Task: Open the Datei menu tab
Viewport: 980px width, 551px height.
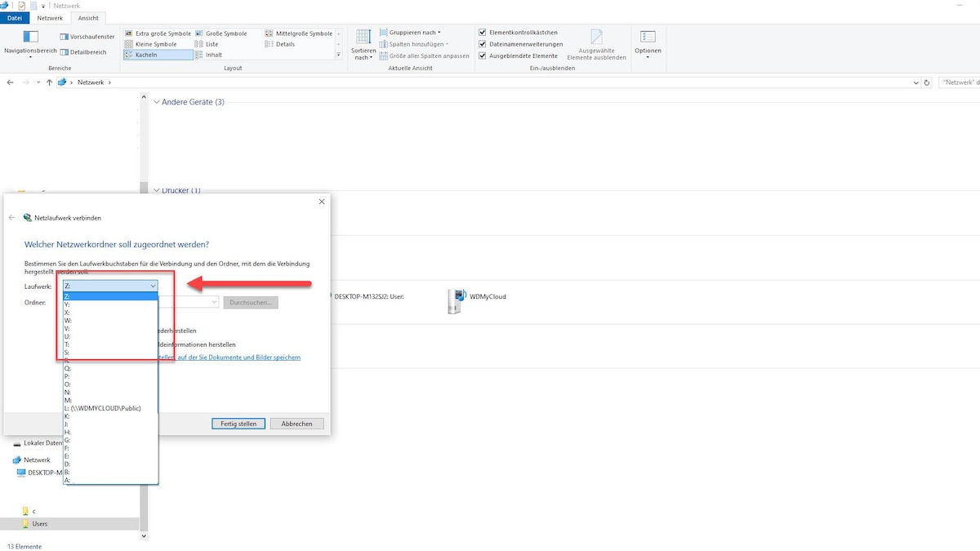Action: [15, 18]
